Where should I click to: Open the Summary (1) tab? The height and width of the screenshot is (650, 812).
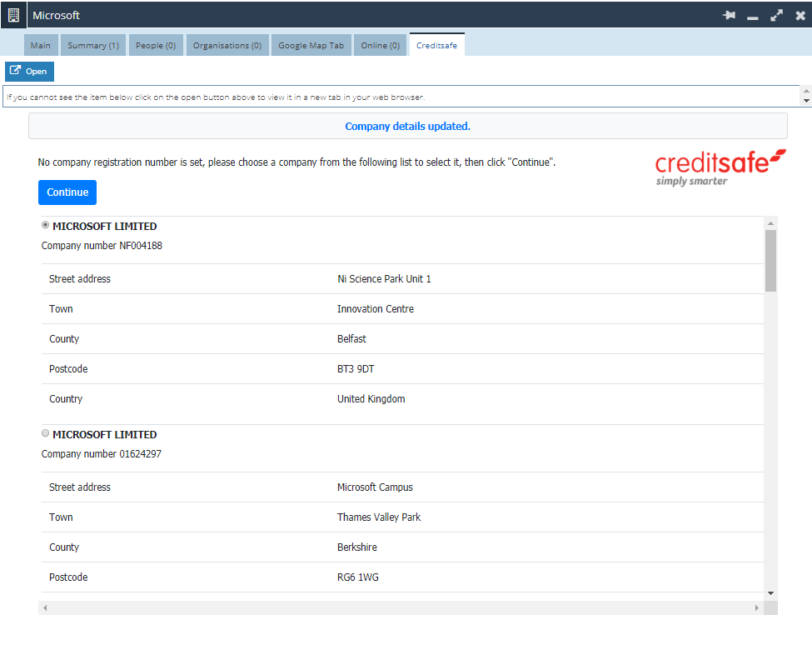[x=93, y=45]
